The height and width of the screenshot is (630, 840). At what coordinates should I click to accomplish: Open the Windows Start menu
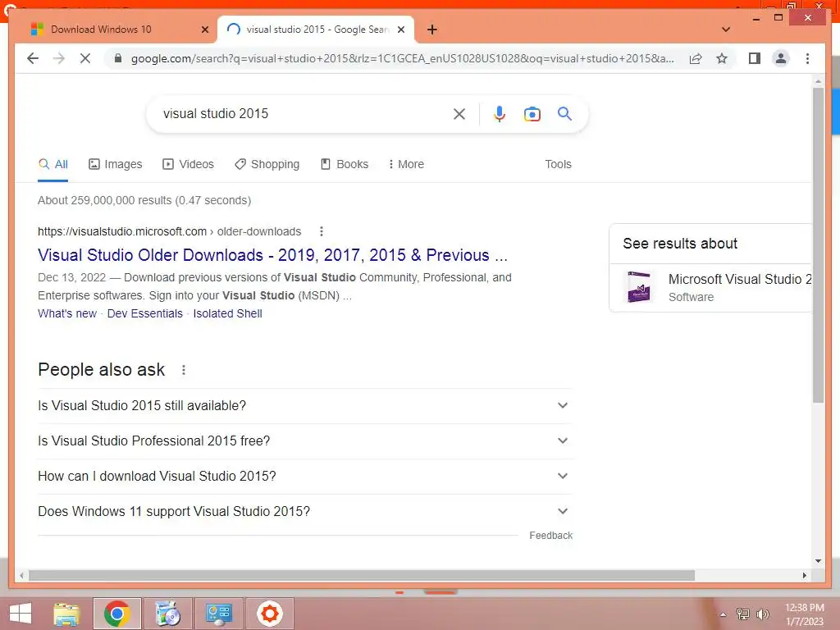tap(21, 614)
